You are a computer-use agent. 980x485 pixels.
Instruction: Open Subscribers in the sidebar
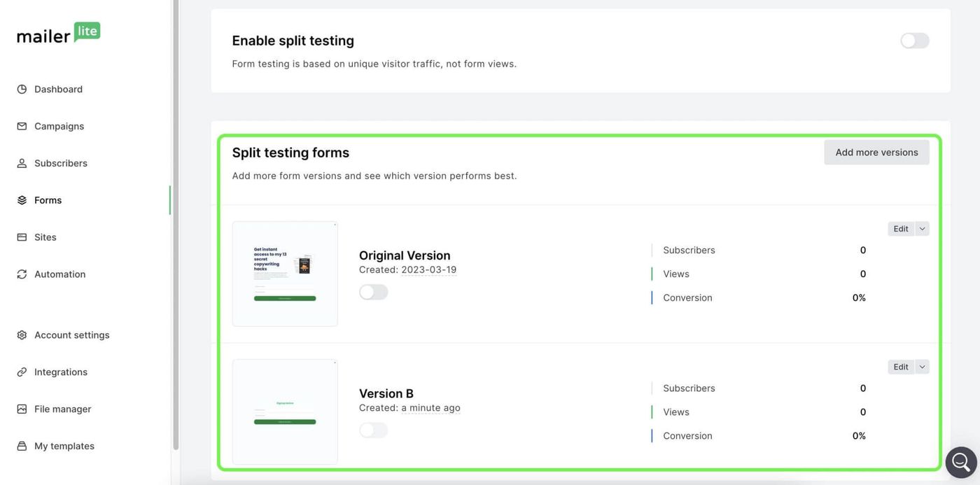(61, 163)
